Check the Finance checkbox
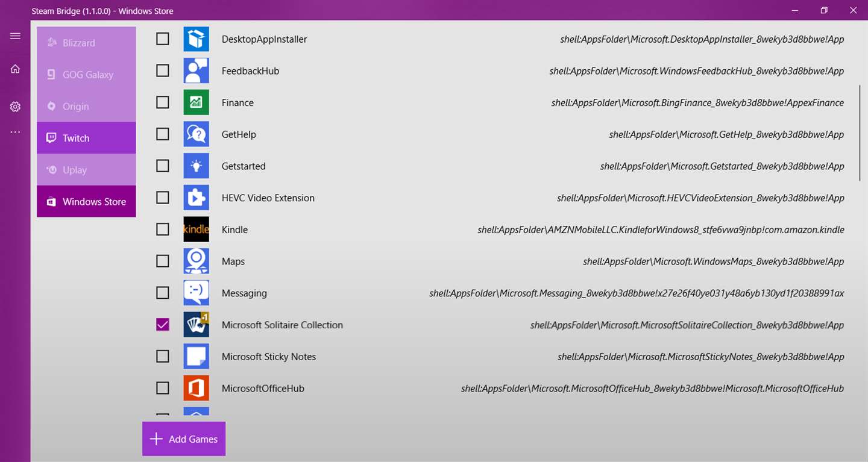The image size is (868, 462). (163, 102)
